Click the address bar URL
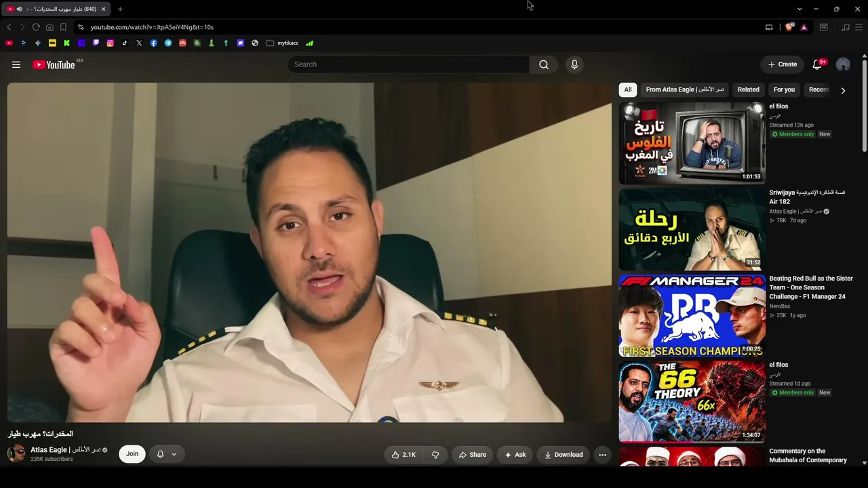868x488 pixels. (x=152, y=27)
